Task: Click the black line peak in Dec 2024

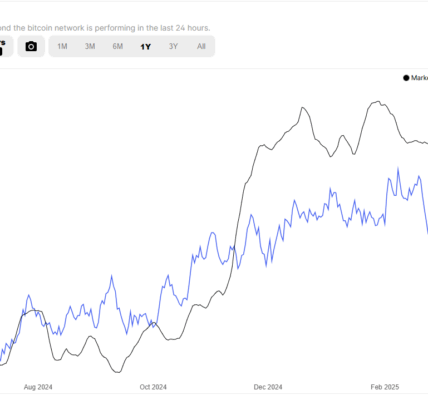Action: pos(302,108)
